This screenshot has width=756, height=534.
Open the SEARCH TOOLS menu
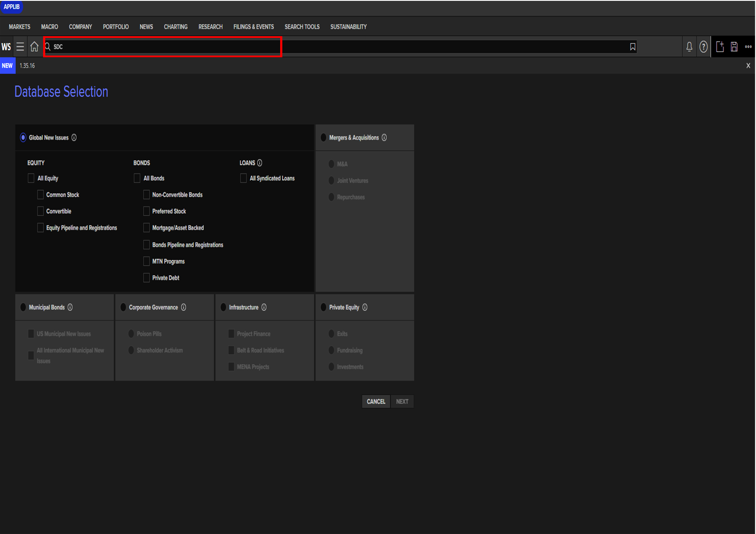pos(302,27)
